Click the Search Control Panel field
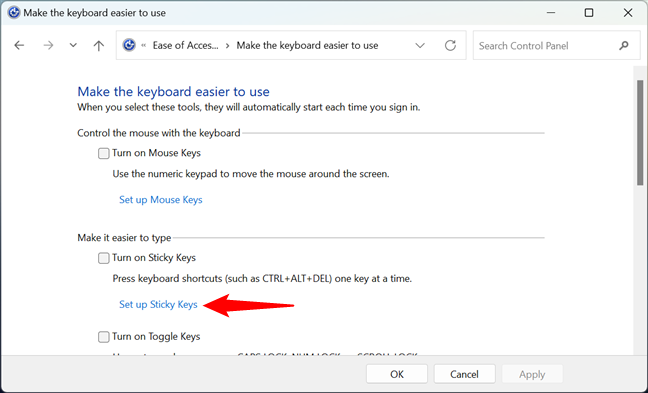This screenshot has height=393, width=648. pyautogui.click(x=556, y=45)
